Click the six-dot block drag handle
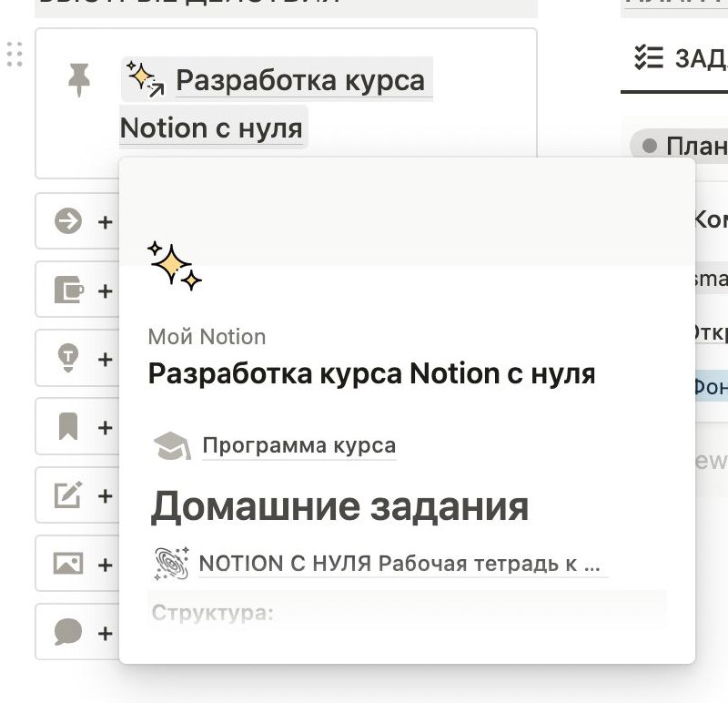Screen dimensions: 728x703 click(x=15, y=55)
